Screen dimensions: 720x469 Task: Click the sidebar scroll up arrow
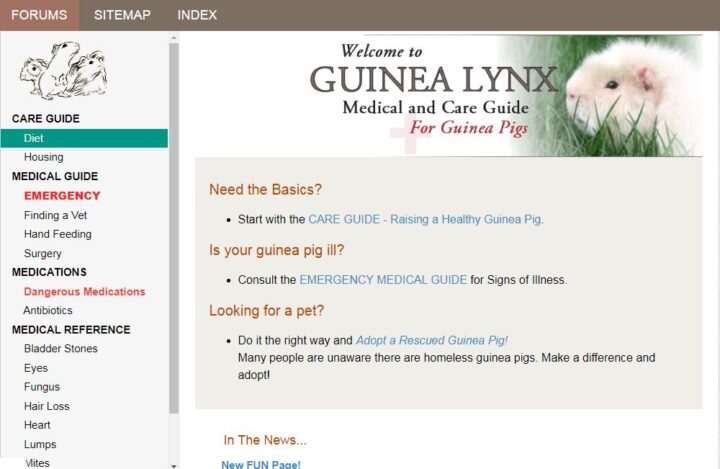(174, 38)
